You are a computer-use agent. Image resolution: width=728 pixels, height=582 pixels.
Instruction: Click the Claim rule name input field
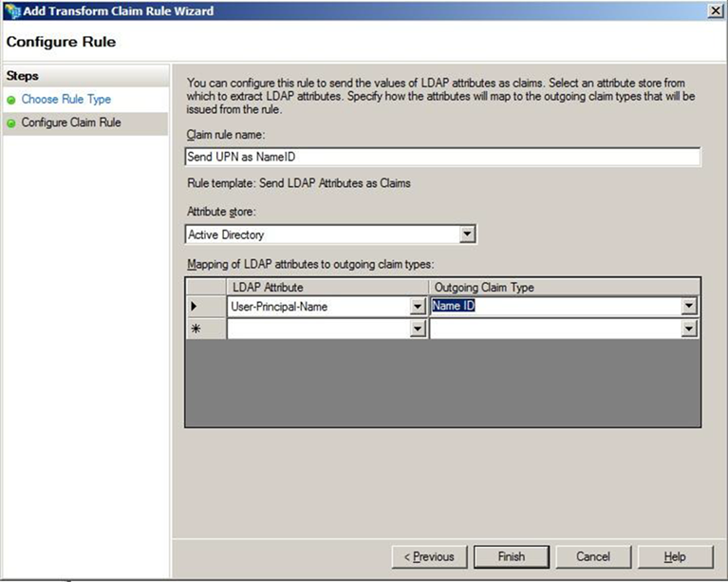coord(442,157)
